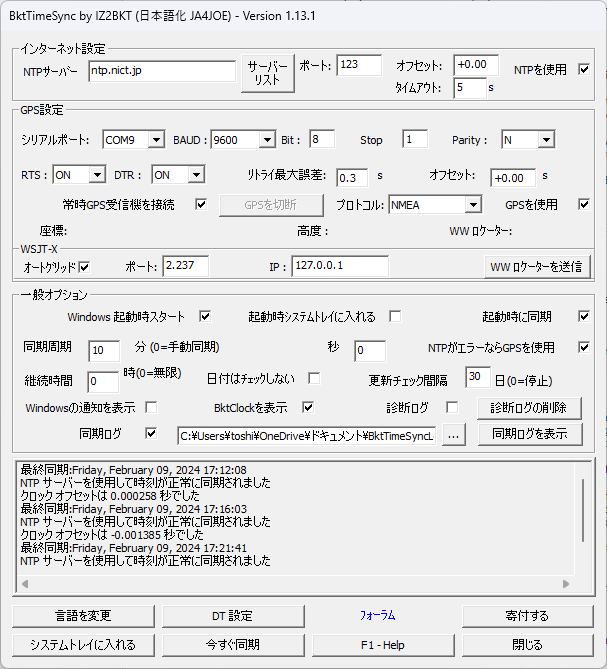Viewport: 607px width, 669px height.
Task: Click the NTPサーバー field ntp.nict.jp
Action: tap(162, 71)
